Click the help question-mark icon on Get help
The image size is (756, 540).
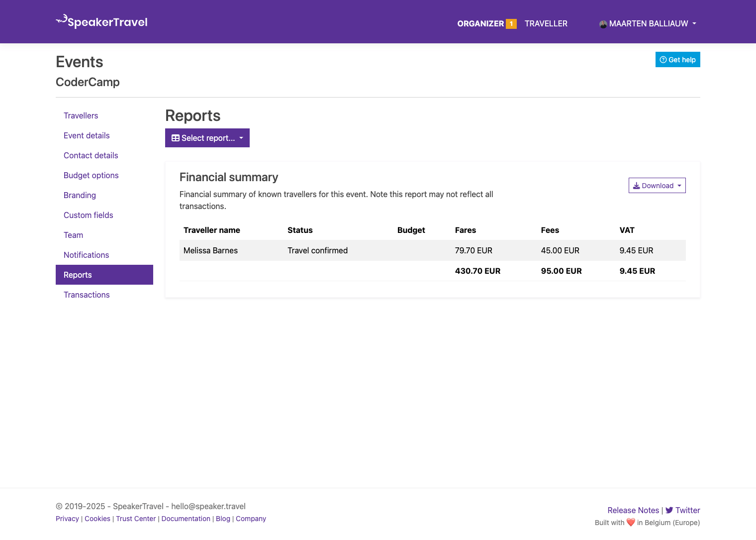click(663, 59)
